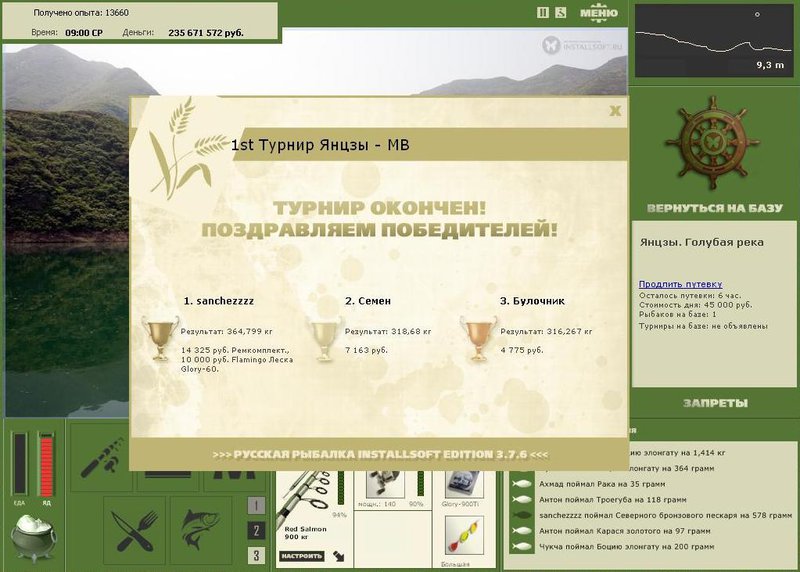Click 'Получено опыта: 13660' text
This screenshot has width=800, height=572.
pos(81,13)
